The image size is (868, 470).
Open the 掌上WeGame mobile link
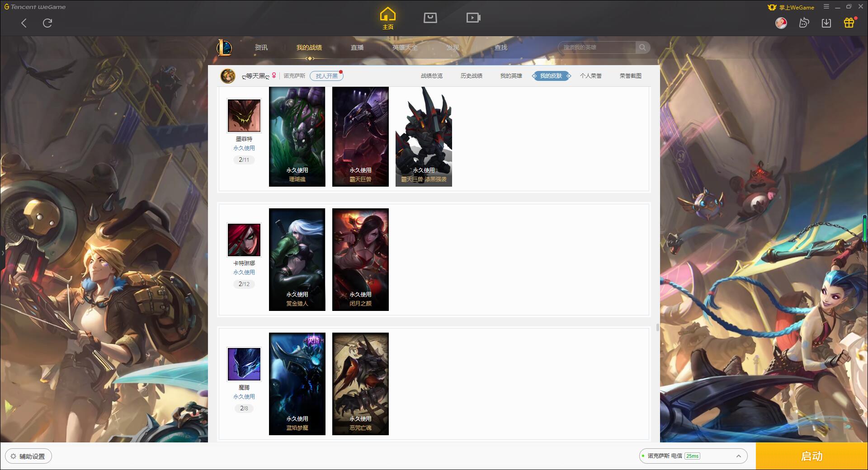pyautogui.click(x=791, y=7)
